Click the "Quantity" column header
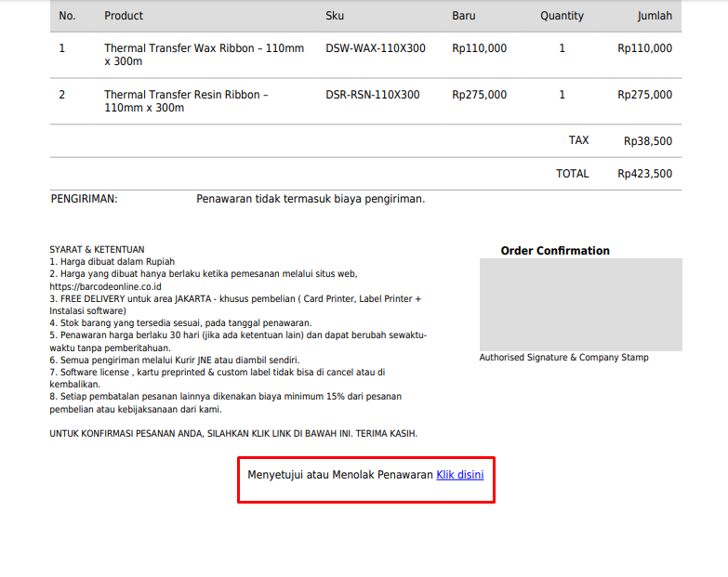This screenshot has height=577, width=728. [x=562, y=16]
